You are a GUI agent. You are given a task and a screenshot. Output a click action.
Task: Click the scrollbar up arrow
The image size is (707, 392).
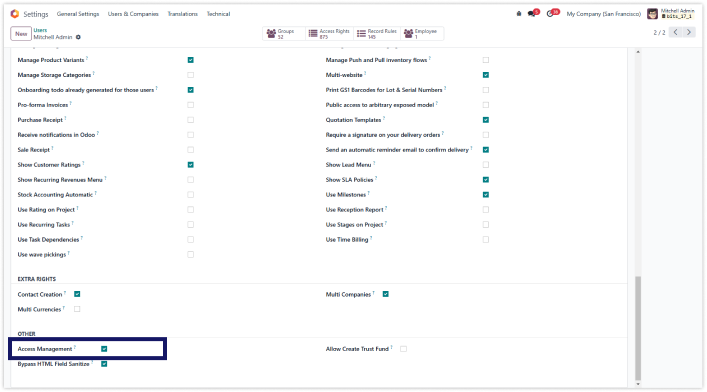[638, 52]
